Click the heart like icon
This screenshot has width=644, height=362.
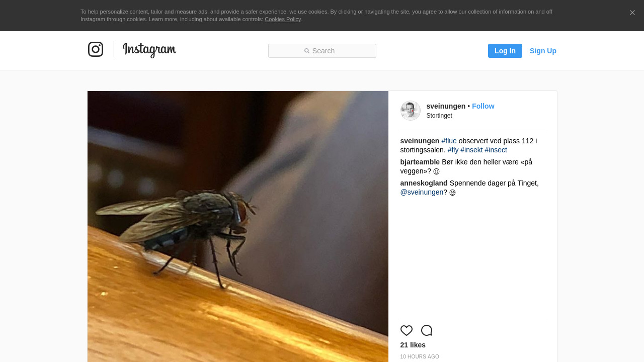coord(407,330)
